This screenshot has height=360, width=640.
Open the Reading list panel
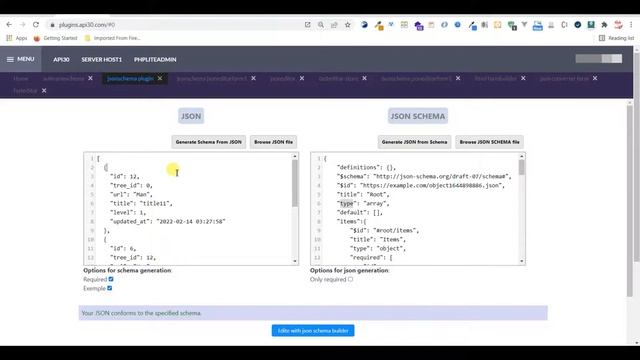[x=616, y=38]
